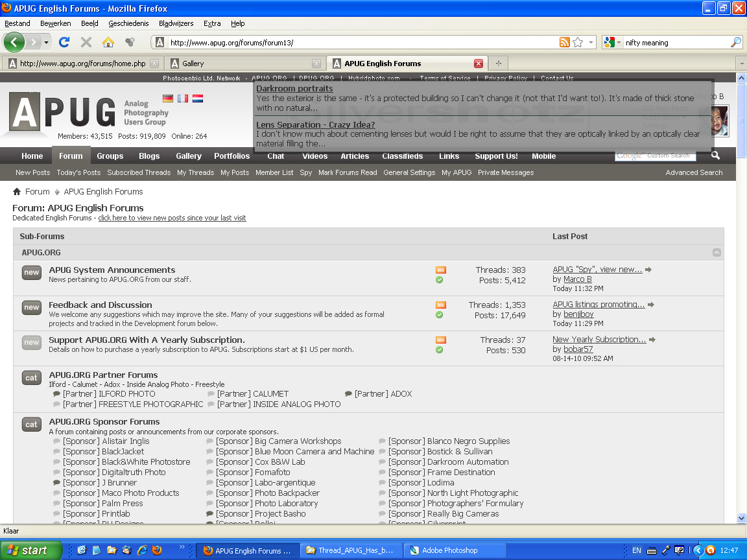Click the New Posts link
Viewport: 747px width, 560px height.
coord(33,172)
